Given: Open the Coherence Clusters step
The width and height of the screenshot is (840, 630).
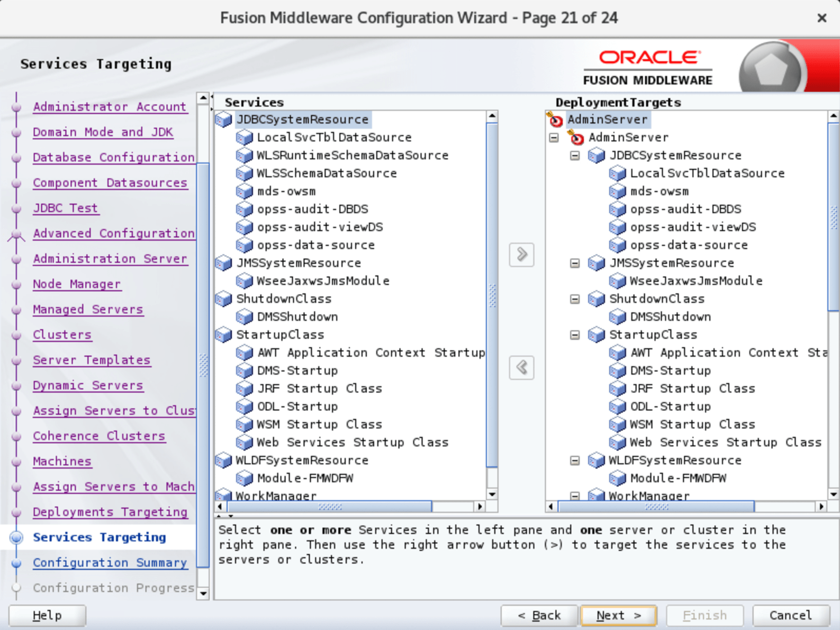Looking at the screenshot, I should coord(99,436).
